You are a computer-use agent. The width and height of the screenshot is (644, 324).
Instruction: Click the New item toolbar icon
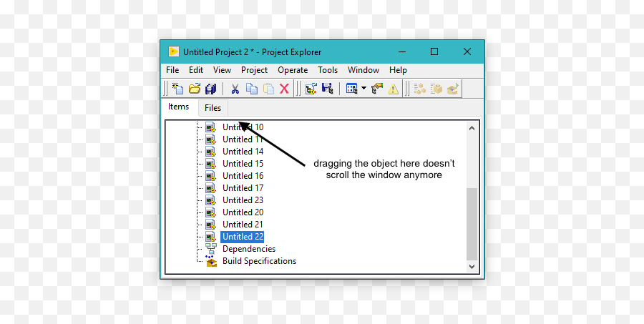177,88
